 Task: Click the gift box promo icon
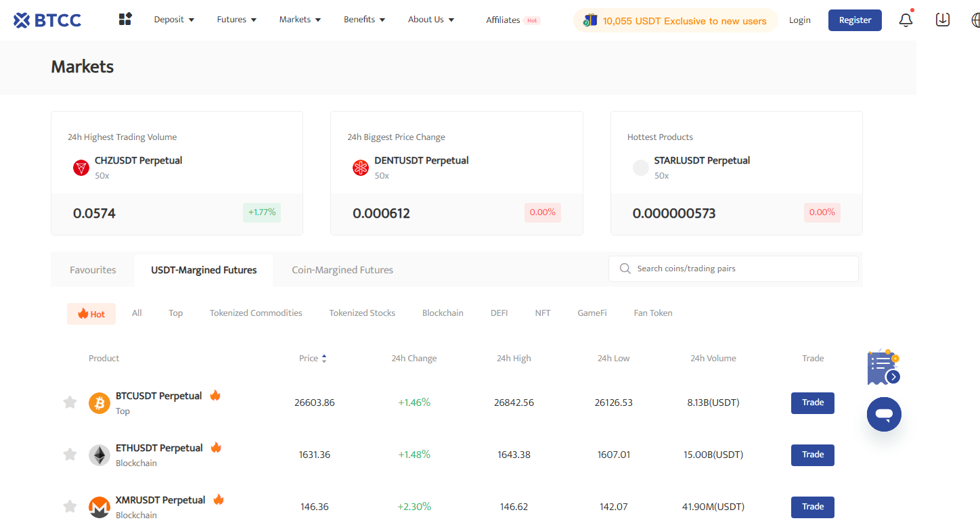point(590,20)
